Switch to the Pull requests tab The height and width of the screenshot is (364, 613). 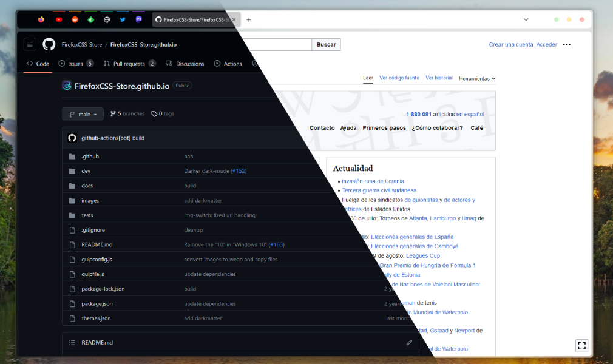point(130,64)
